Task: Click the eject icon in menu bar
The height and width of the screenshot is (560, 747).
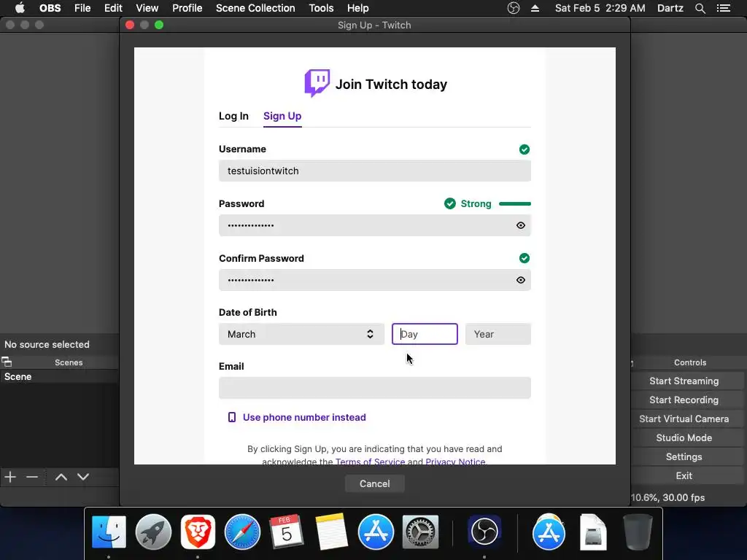Action: [535, 8]
